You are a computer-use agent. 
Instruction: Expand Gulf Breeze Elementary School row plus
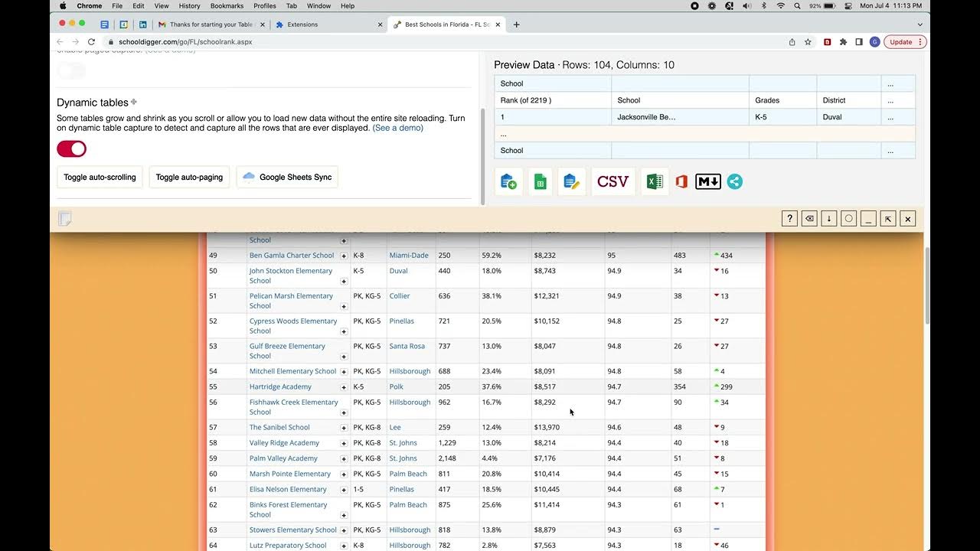coord(344,357)
